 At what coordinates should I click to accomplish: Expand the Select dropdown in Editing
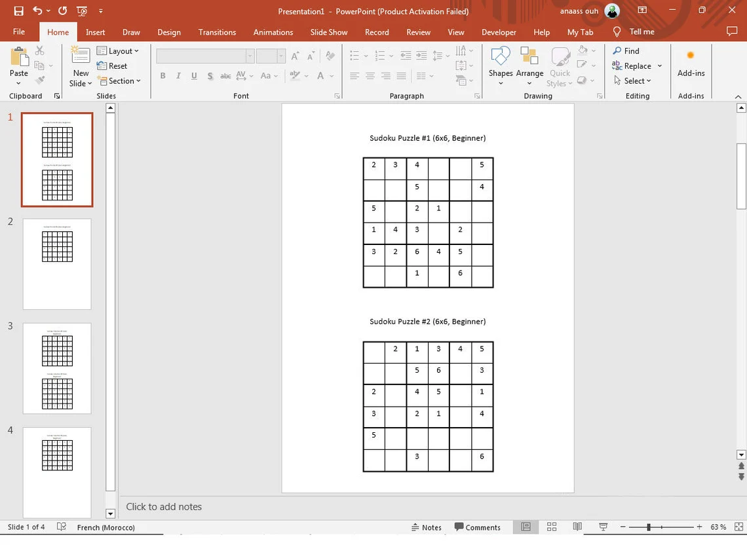[x=633, y=81]
